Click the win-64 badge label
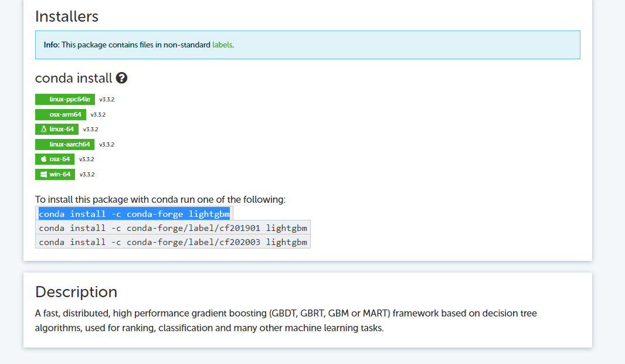The width and height of the screenshot is (625, 364). coord(60,174)
